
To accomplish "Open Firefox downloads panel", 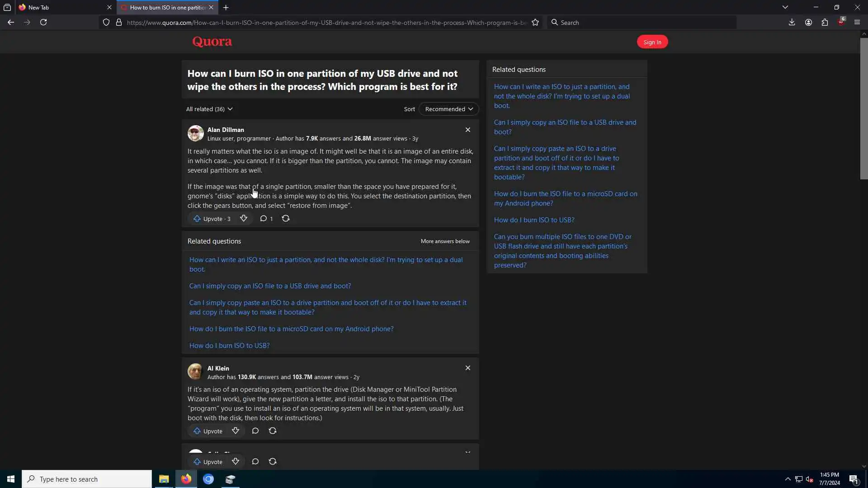I will pyautogui.click(x=792, y=23).
